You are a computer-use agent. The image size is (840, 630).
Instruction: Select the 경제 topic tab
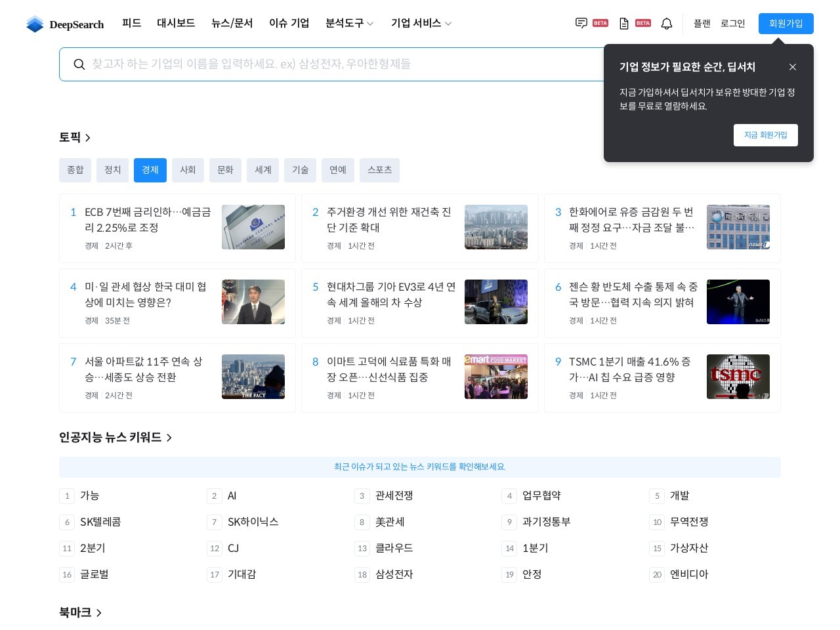coord(150,170)
